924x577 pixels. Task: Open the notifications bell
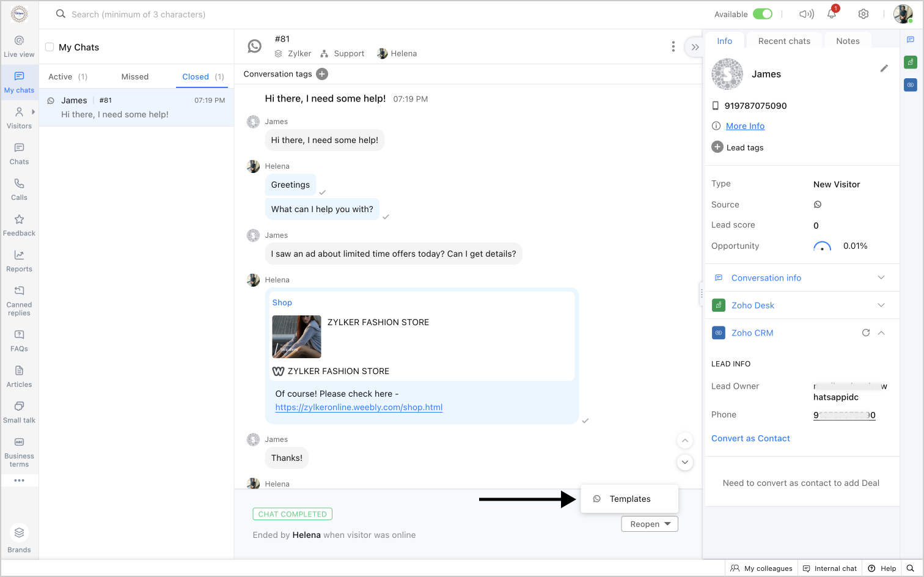pos(832,13)
